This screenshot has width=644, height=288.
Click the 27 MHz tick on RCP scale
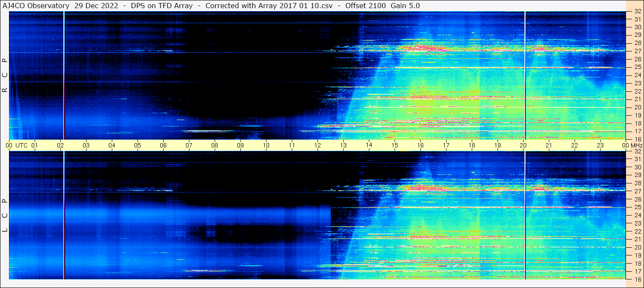[x=637, y=51]
